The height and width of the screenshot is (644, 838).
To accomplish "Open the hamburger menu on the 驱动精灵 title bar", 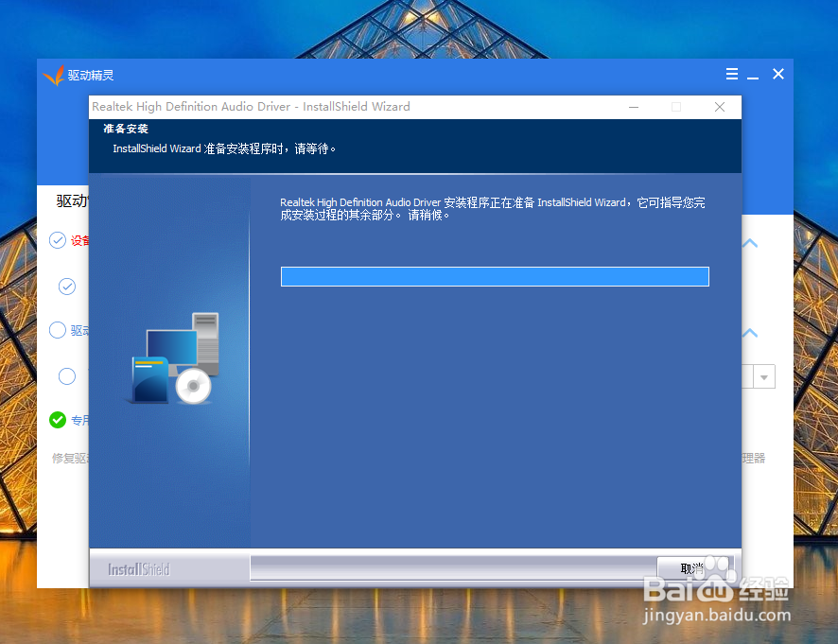I will click(731, 74).
